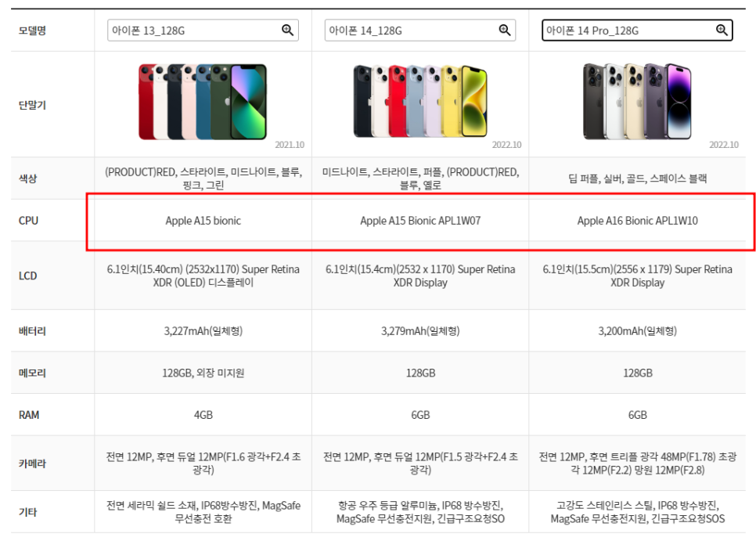This screenshot has height=541, width=756.
Task: Open the iPhone 14 Pro product image
Action: (x=637, y=101)
